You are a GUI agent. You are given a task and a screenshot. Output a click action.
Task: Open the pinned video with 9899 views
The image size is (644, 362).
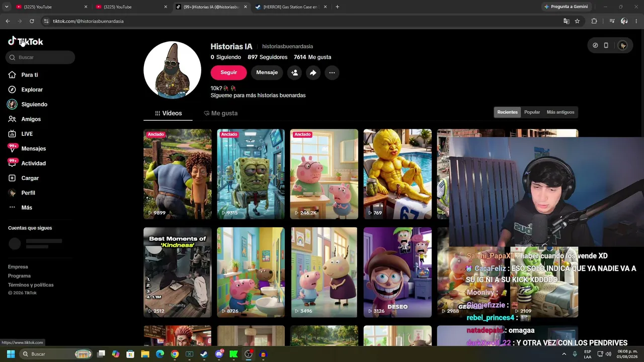click(x=178, y=174)
